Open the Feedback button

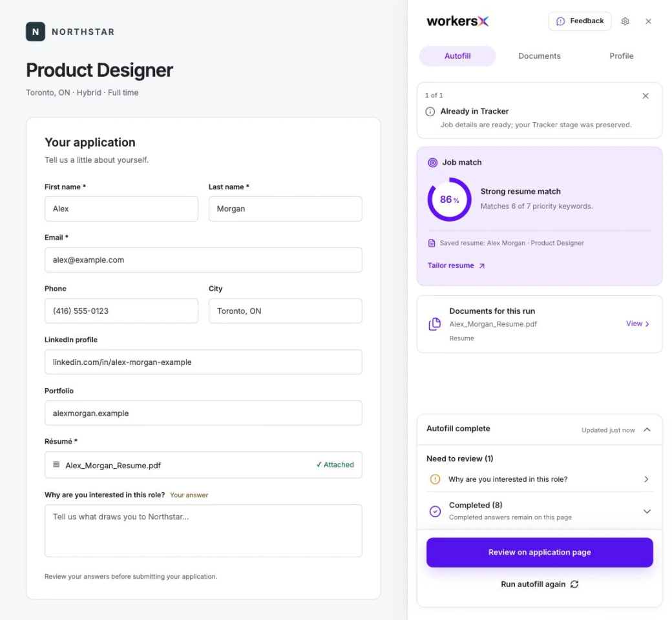(580, 21)
